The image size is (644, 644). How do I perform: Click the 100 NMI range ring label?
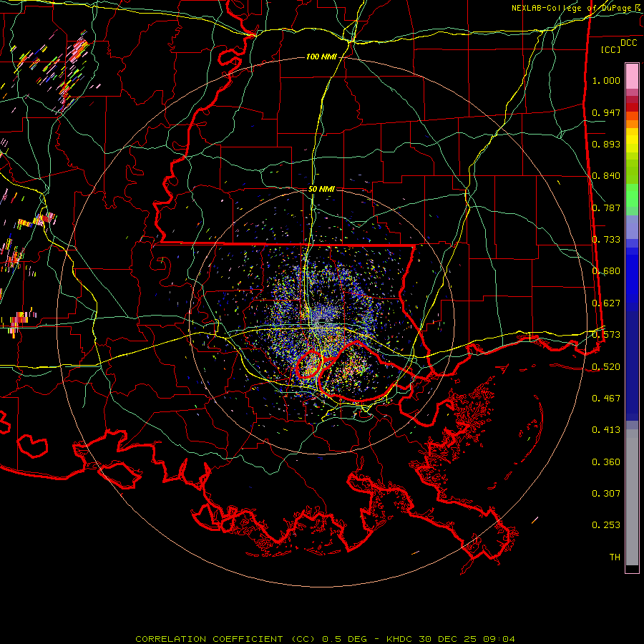pyautogui.click(x=321, y=57)
